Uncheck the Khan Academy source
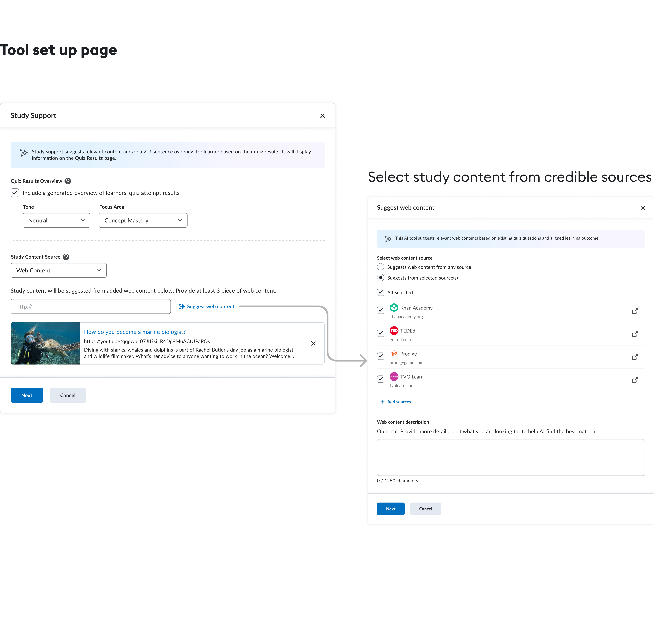The height and width of the screenshot is (644, 654). (380, 310)
